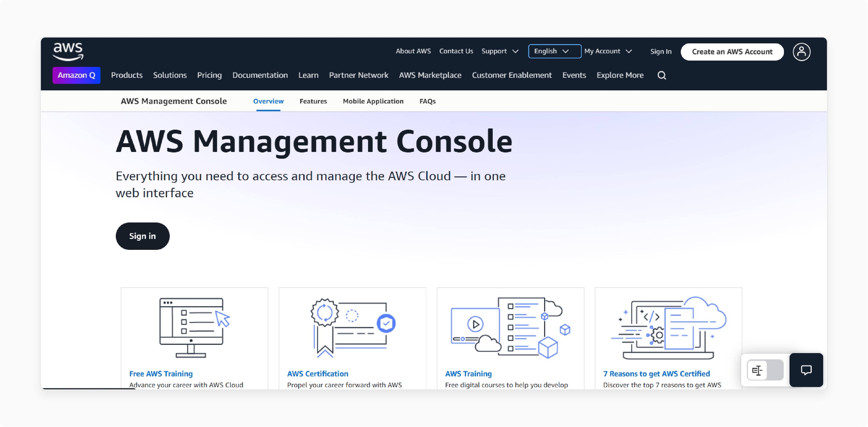Click the 'AWS Management Console' main heading
868x427 pixels.
point(314,142)
